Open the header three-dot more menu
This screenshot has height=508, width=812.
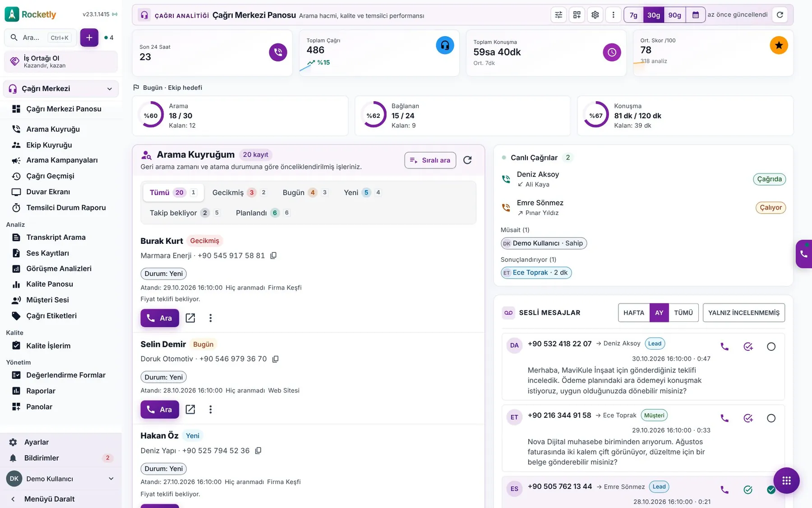(613, 15)
